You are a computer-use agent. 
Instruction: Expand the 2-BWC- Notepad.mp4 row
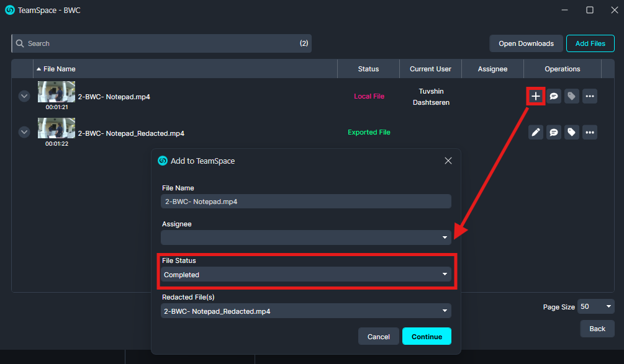pos(24,96)
